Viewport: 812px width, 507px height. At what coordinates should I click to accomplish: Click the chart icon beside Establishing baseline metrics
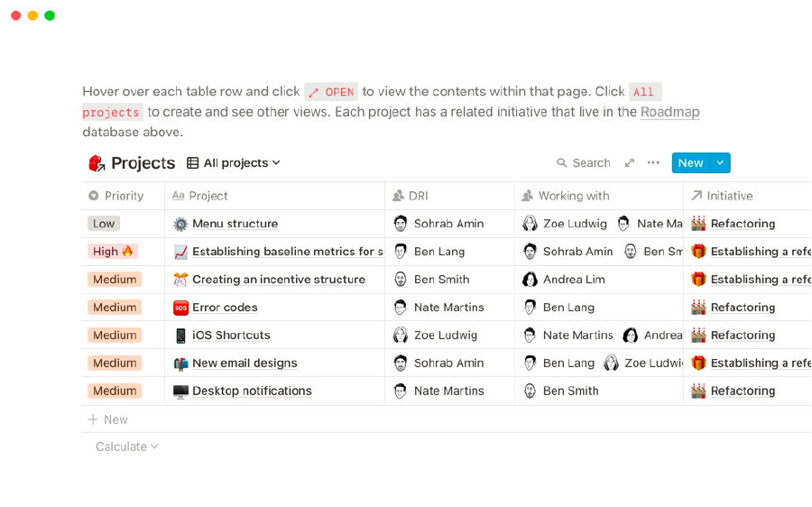180,252
